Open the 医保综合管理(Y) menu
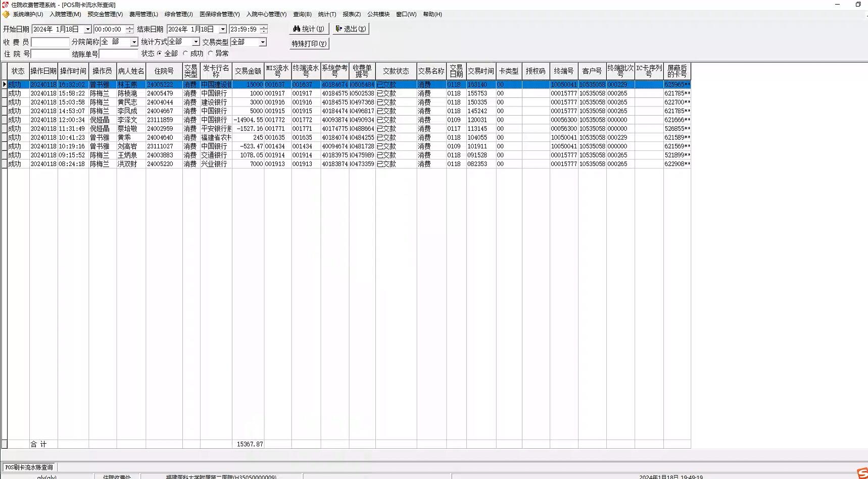This screenshot has height=479, width=868. [219, 14]
